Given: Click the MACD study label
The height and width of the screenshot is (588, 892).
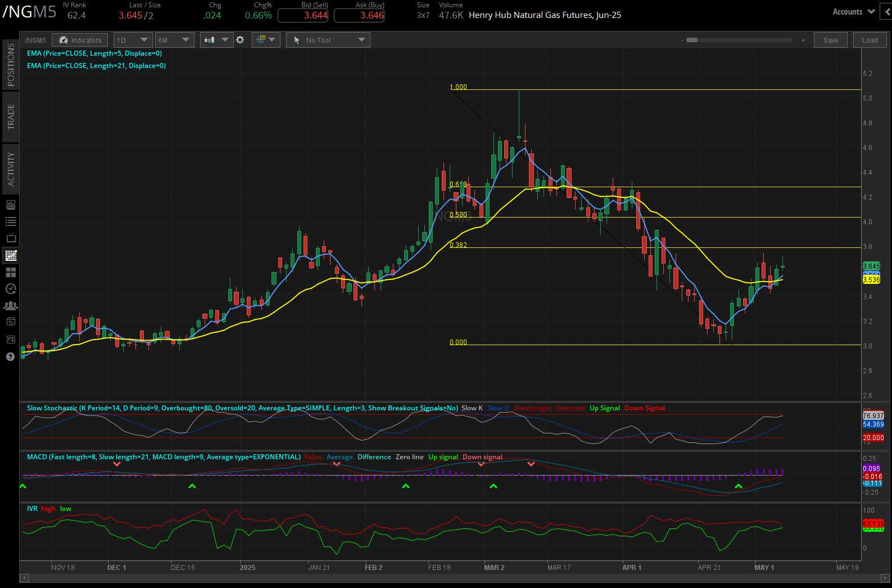Looking at the screenshot, I should (164, 457).
